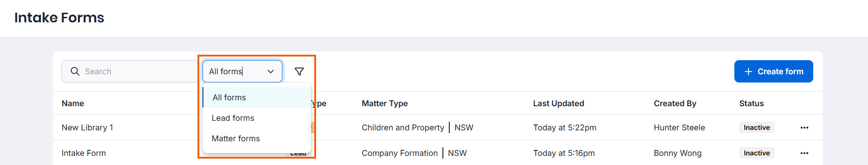The width and height of the screenshot is (868, 165).
Task: Sort by the Name column header
Action: click(73, 103)
